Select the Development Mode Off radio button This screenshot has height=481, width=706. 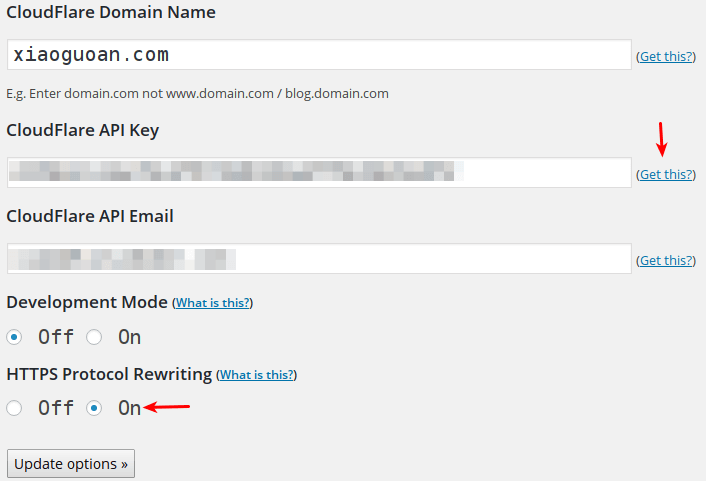click(x=14, y=337)
